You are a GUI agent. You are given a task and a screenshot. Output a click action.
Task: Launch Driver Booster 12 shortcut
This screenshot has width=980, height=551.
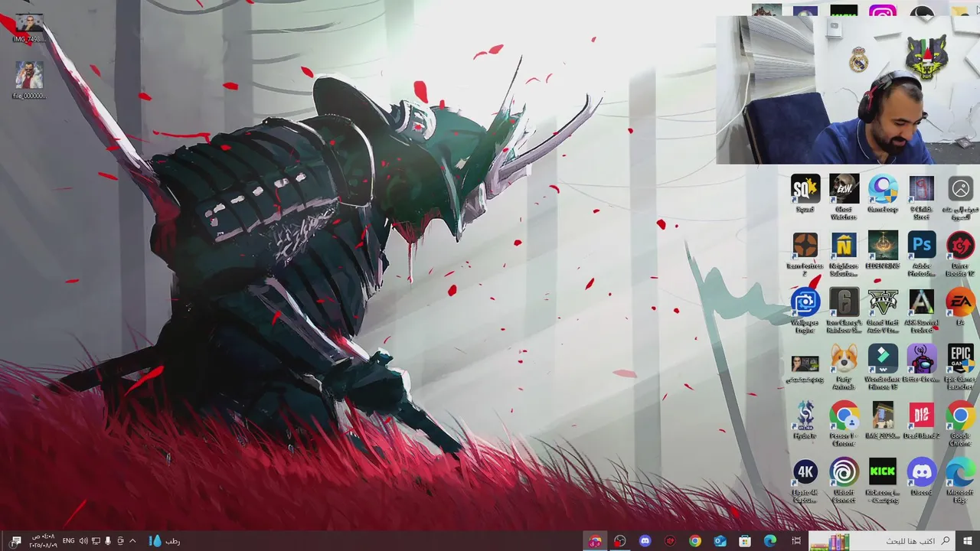coord(960,254)
